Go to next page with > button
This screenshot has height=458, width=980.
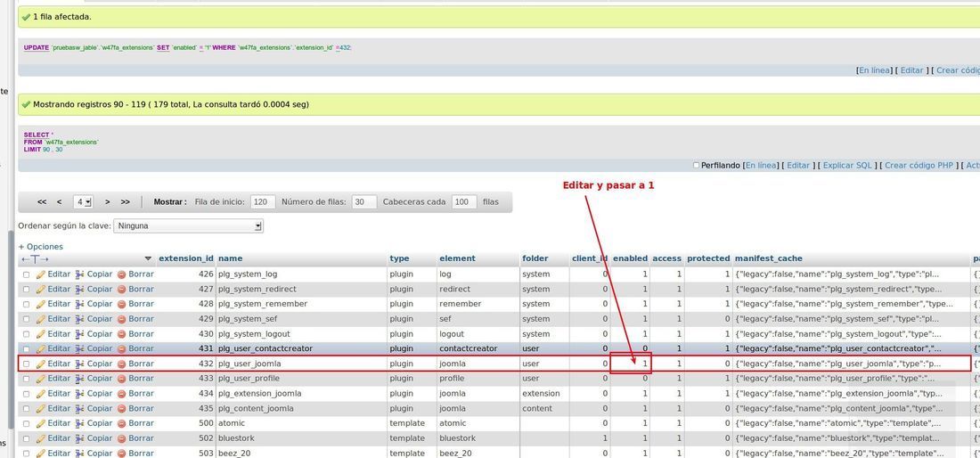[108, 201]
